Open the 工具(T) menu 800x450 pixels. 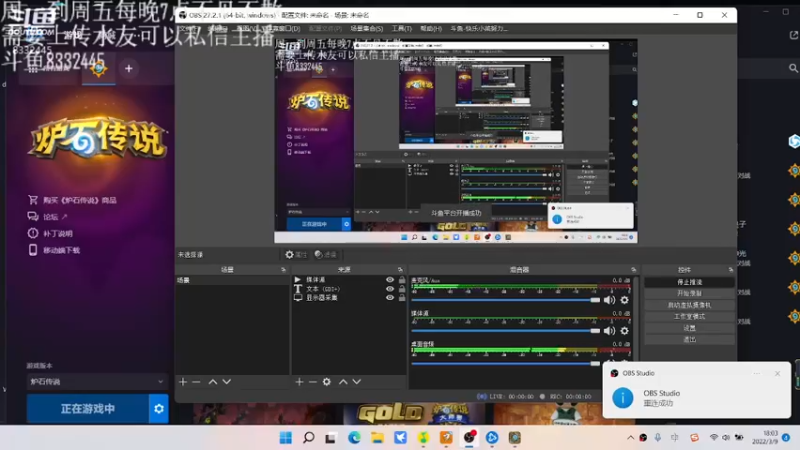[x=402, y=29]
